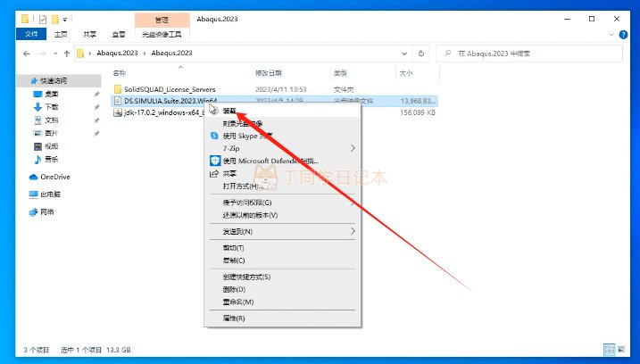
Task: Expand the address bar history dropdown
Action: coord(404,54)
